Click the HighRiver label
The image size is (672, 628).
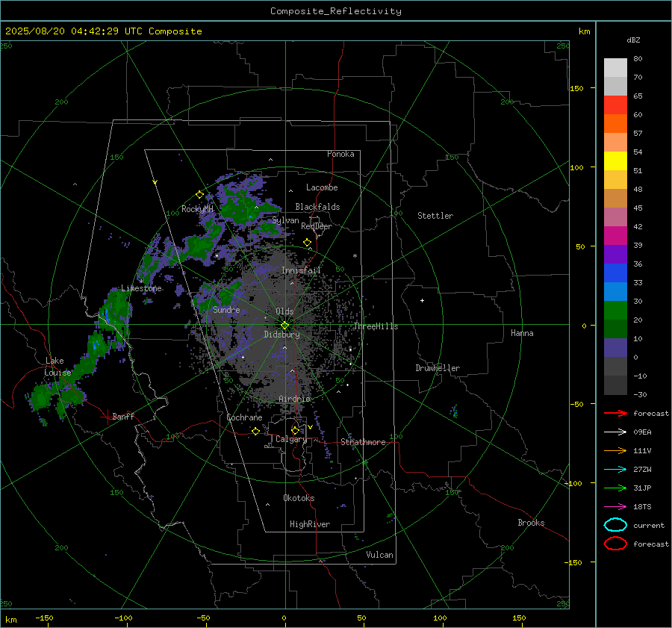coord(310,524)
